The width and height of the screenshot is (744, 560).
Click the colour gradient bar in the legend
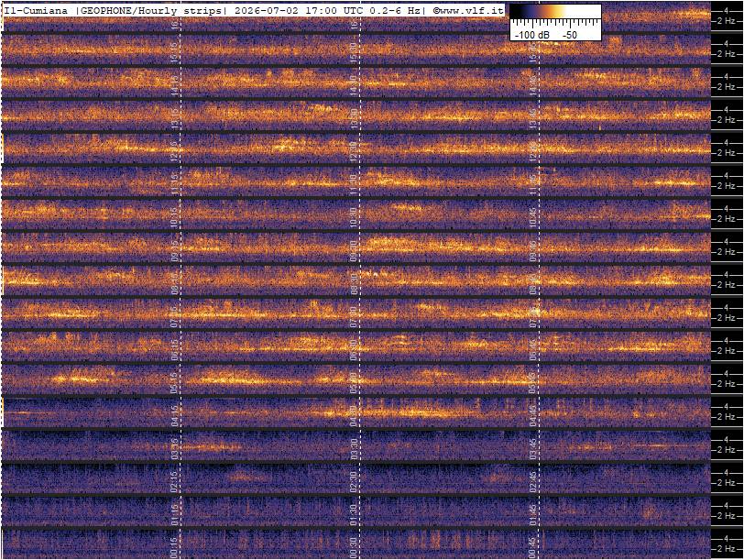point(555,12)
